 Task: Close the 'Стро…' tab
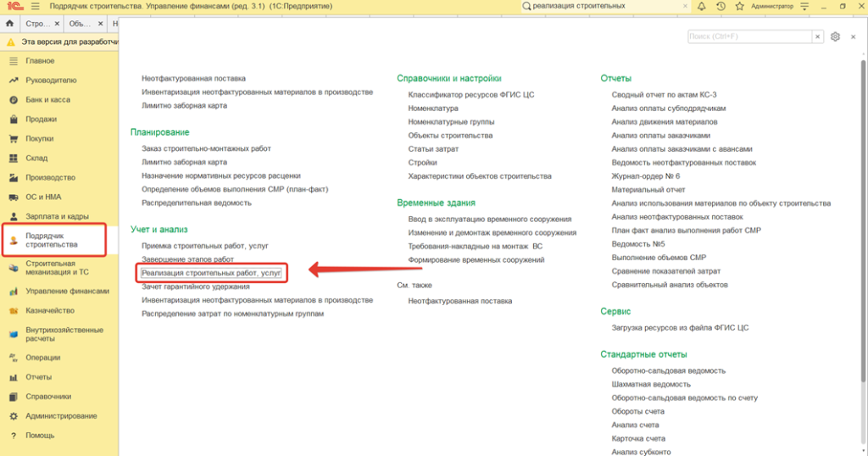pyautogui.click(x=57, y=25)
